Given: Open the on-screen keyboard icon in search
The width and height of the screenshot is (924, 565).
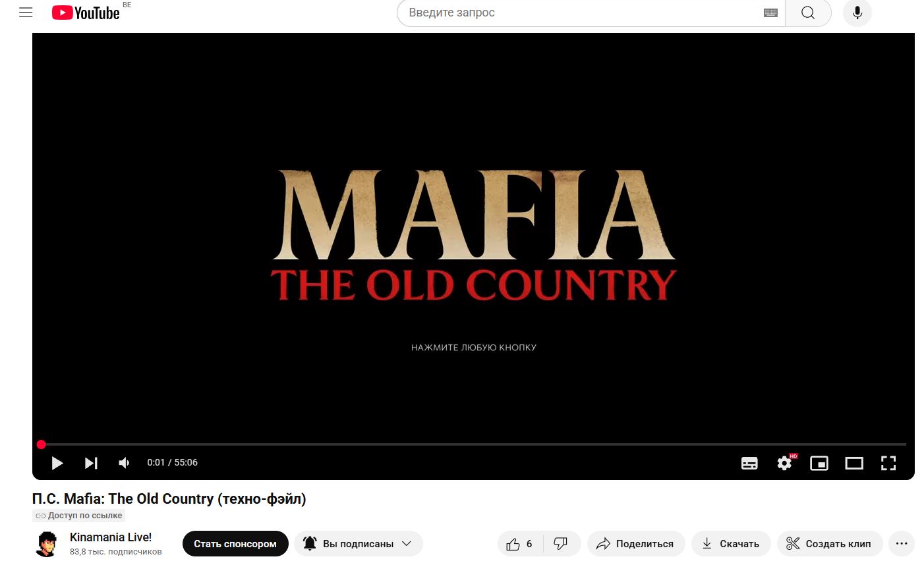Looking at the screenshot, I should [770, 13].
